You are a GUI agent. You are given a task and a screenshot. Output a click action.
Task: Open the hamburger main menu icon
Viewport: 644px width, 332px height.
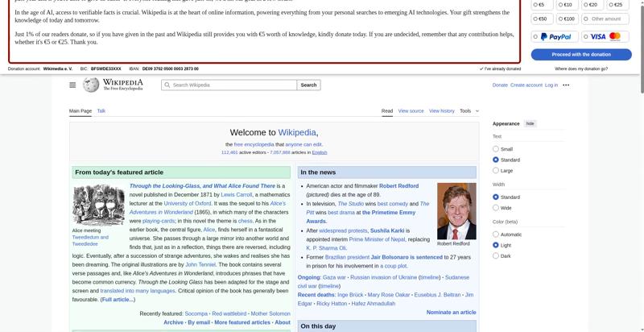click(72, 85)
